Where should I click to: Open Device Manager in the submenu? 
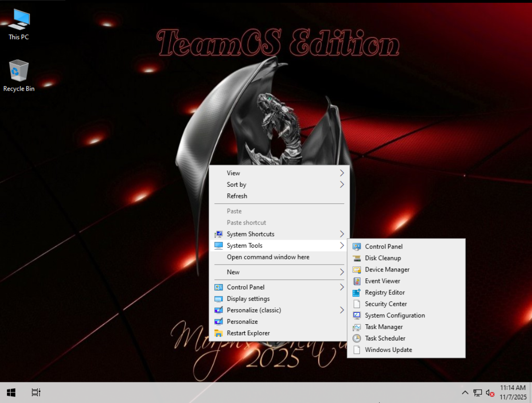point(387,270)
